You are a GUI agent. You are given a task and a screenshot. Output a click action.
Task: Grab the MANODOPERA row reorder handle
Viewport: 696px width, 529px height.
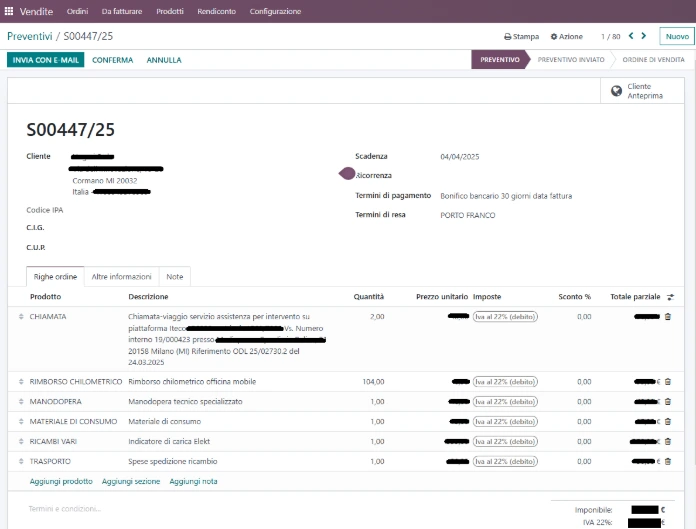click(x=21, y=402)
